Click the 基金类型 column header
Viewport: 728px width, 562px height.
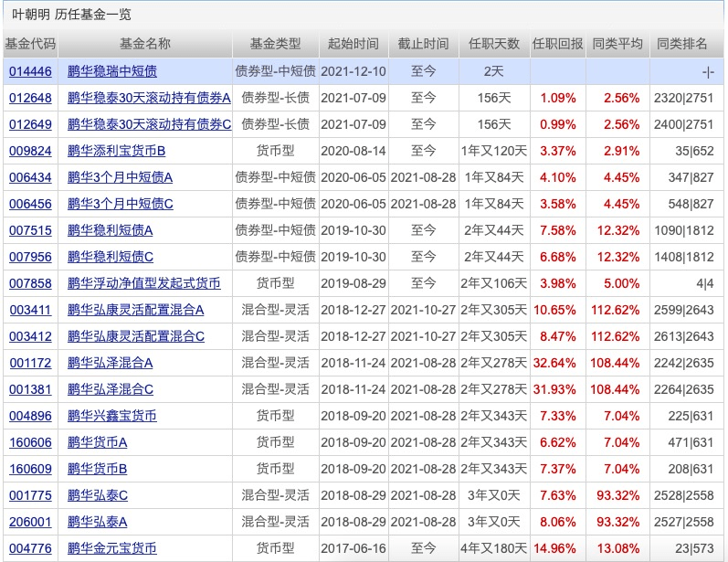[x=275, y=44]
